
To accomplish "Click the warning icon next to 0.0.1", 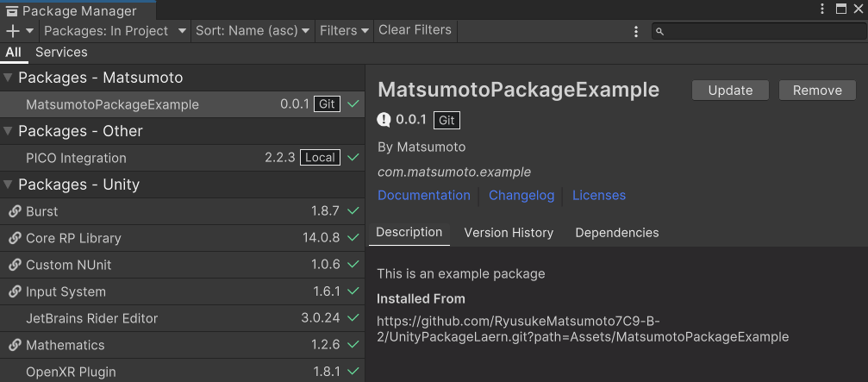I will [384, 120].
